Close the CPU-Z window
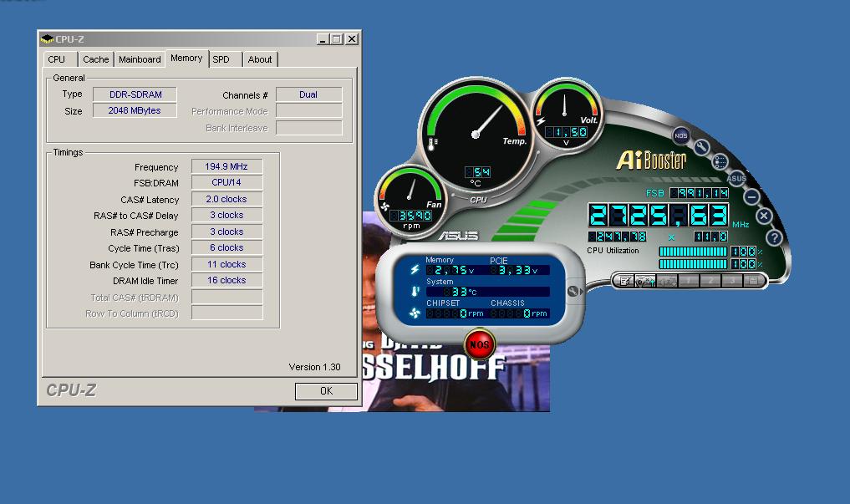The image size is (850, 504). click(352, 39)
